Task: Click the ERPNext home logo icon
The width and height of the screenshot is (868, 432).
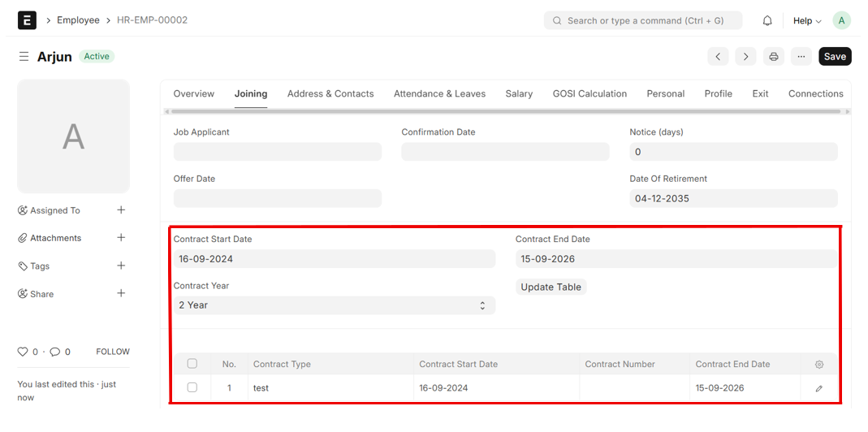Action: click(27, 20)
